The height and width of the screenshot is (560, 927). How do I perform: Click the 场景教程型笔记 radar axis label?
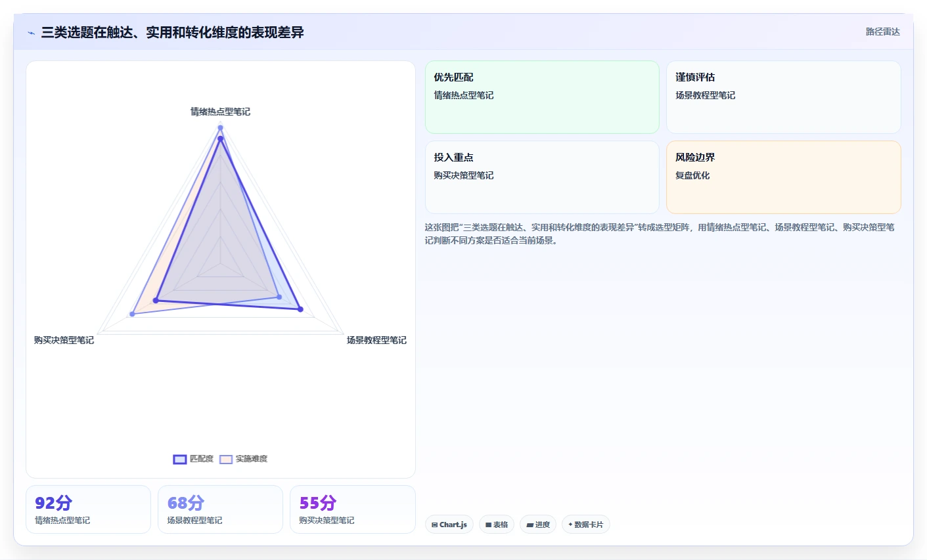(376, 340)
